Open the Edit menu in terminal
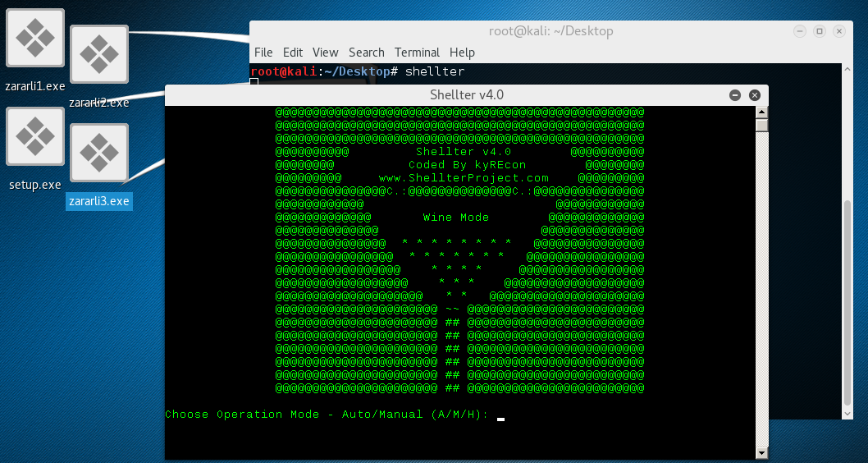The image size is (868, 463). 293,53
